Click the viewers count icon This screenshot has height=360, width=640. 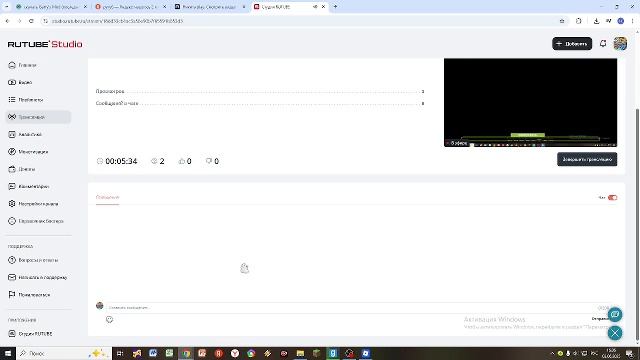154,161
